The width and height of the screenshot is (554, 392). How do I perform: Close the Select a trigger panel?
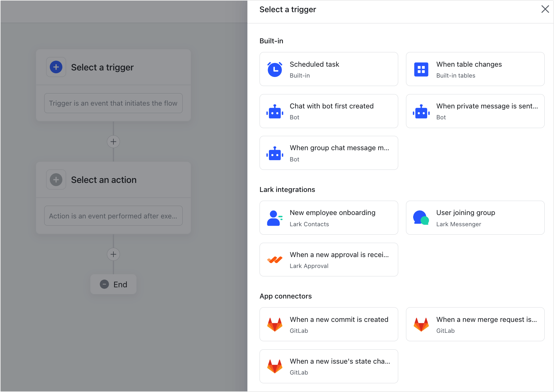click(x=545, y=9)
